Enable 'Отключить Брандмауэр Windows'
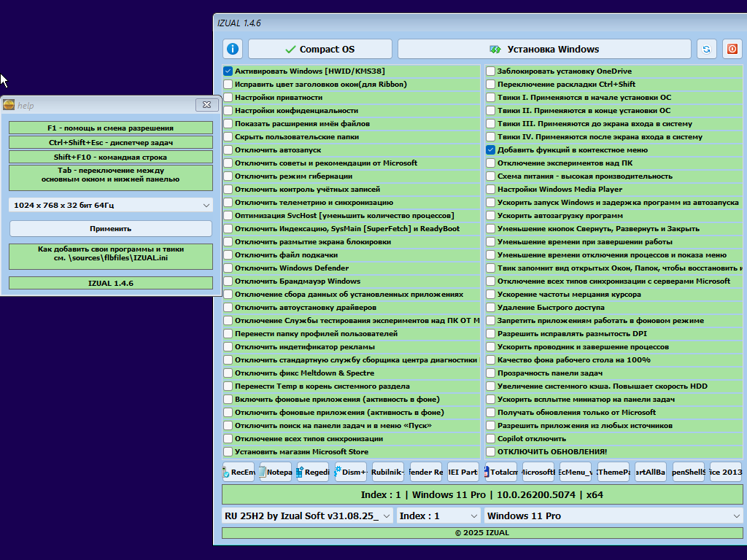The width and height of the screenshot is (747, 560). click(228, 281)
